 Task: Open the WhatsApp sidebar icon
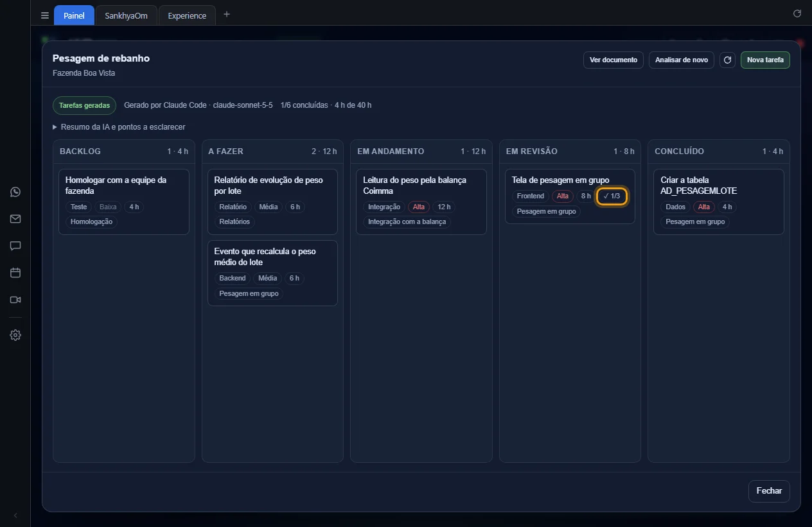[15, 192]
